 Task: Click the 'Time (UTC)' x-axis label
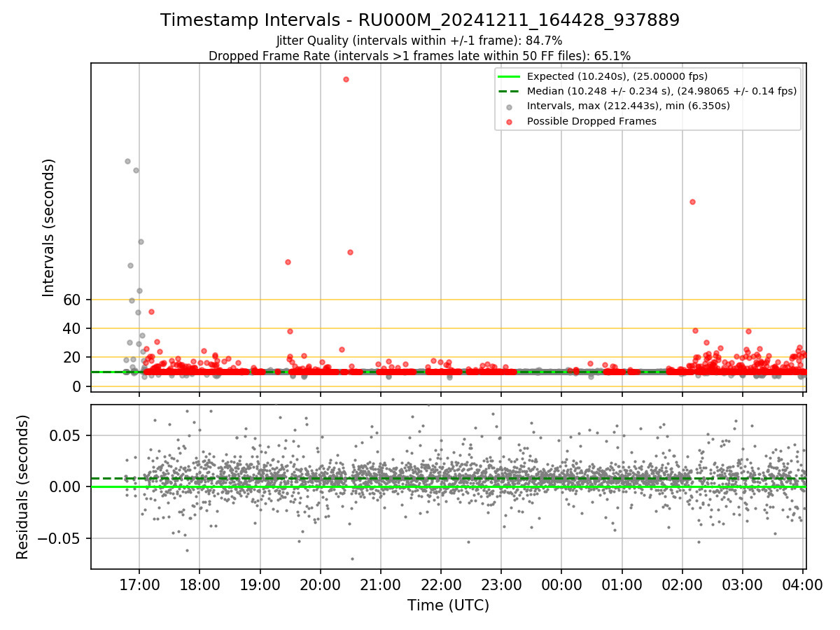click(448, 605)
